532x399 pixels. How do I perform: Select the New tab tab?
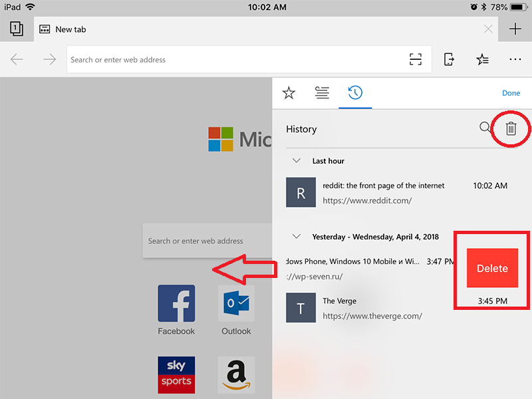(266, 29)
